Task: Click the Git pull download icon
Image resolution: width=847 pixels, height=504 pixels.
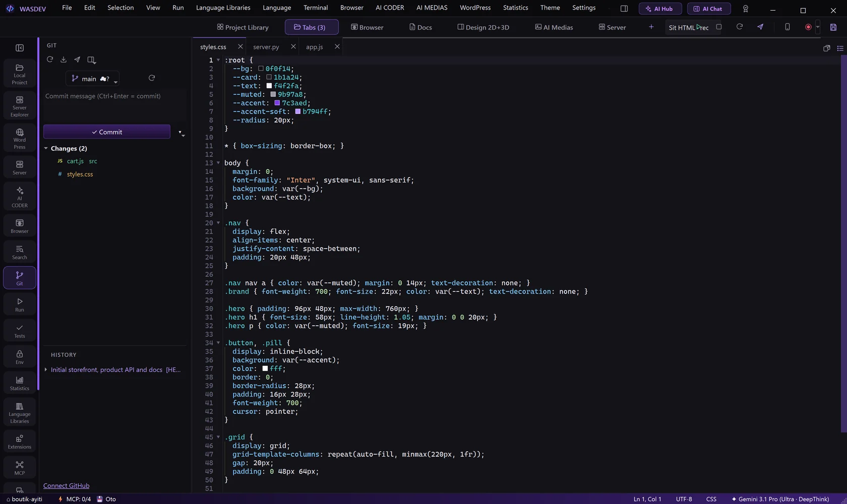Action: pyautogui.click(x=64, y=59)
